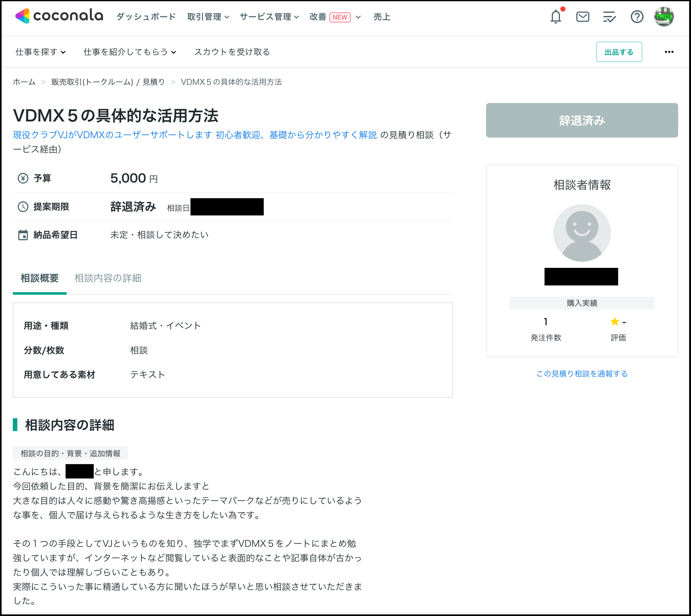Expand the 改善 NEW dropdown
The width and height of the screenshot is (691, 616).
pyautogui.click(x=335, y=17)
